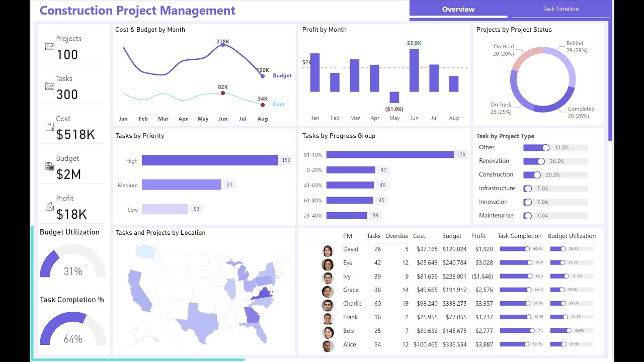This screenshot has width=644, height=362.
Task: Click the Budget 150K August data point
Action: pyautogui.click(x=263, y=76)
